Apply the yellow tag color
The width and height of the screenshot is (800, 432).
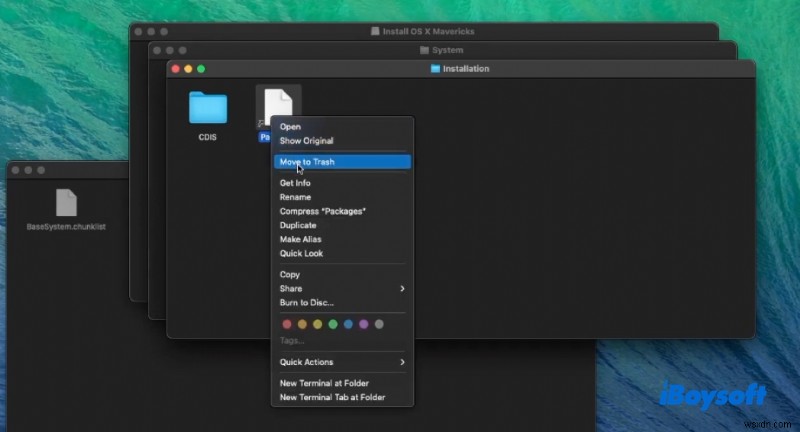coord(317,324)
